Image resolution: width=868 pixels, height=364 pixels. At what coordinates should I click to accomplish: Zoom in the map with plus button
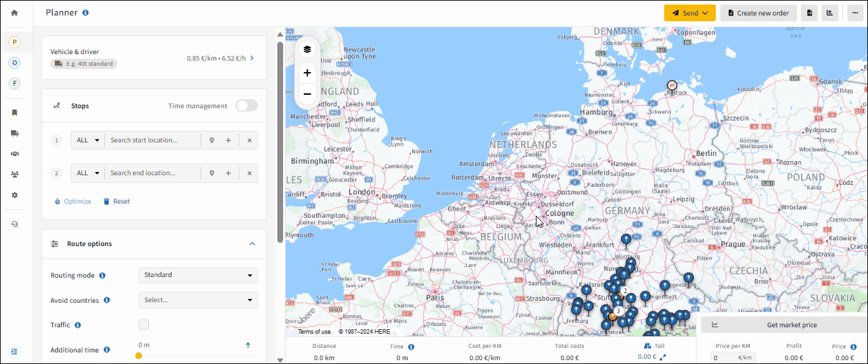tap(307, 73)
